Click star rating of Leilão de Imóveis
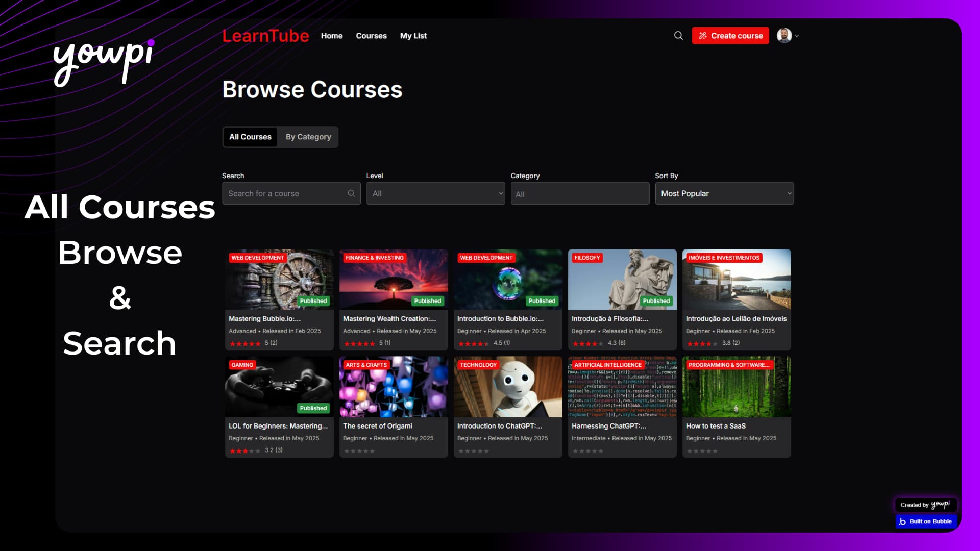The height and width of the screenshot is (551, 980). (702, 343)
